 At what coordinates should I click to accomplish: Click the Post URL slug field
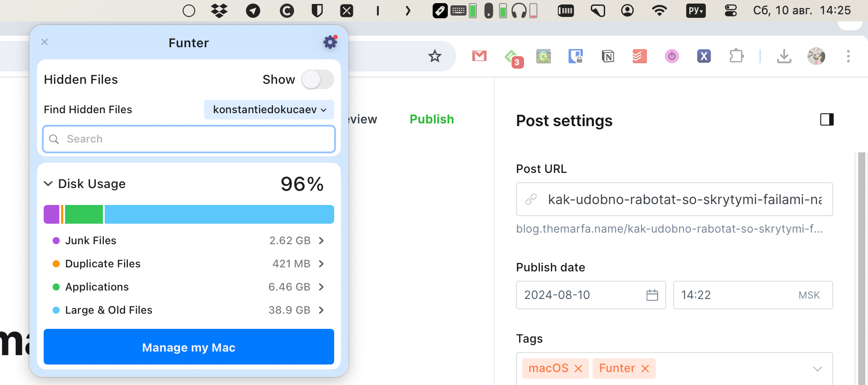coord(675,199)
